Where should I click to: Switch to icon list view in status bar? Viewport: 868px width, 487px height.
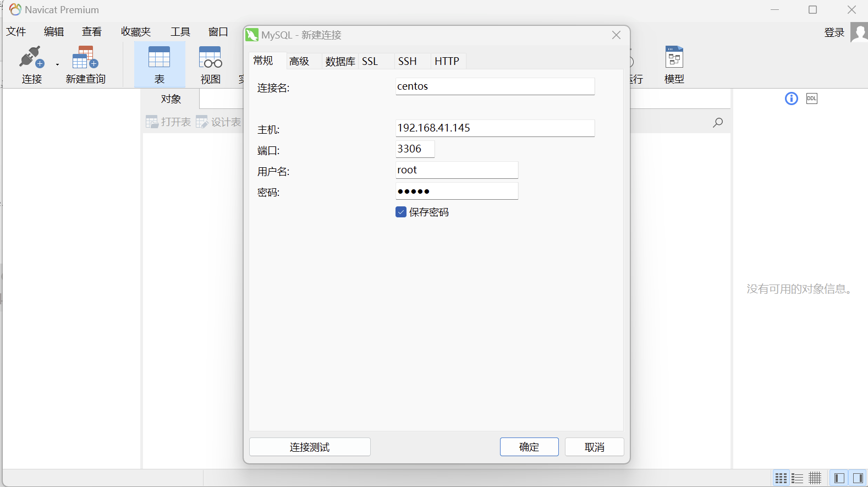pos(781,478)
